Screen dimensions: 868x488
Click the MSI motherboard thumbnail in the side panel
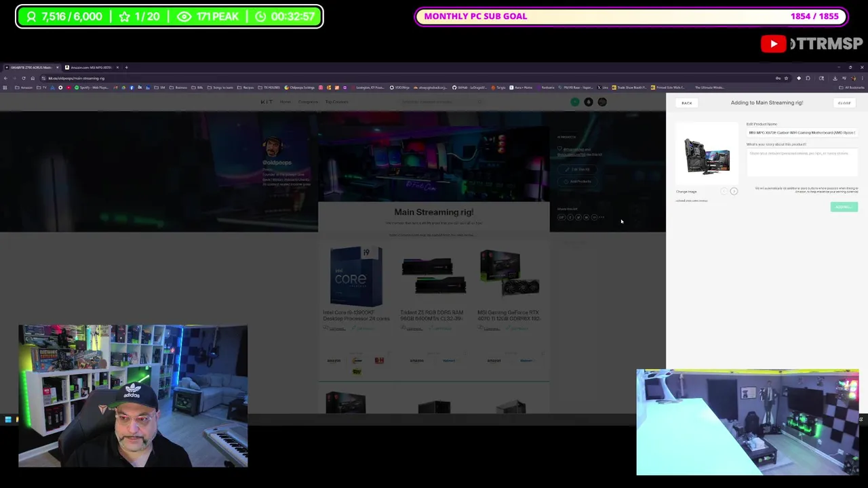[x=707, y=154]
